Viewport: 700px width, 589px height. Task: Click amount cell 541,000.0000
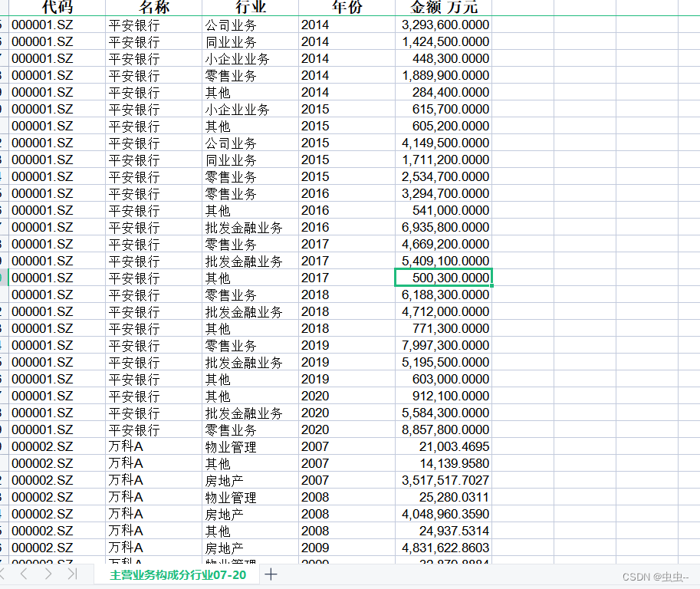[x=444, y=210]
